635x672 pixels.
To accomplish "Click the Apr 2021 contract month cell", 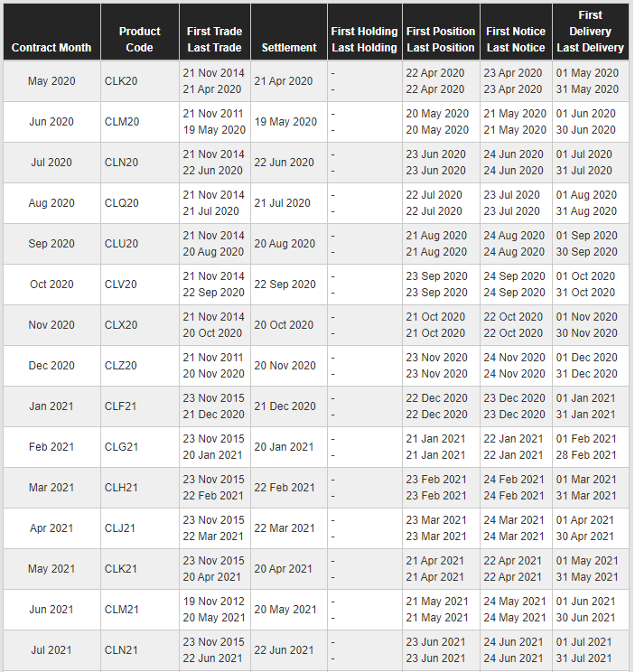I will (x=51, y=528).
